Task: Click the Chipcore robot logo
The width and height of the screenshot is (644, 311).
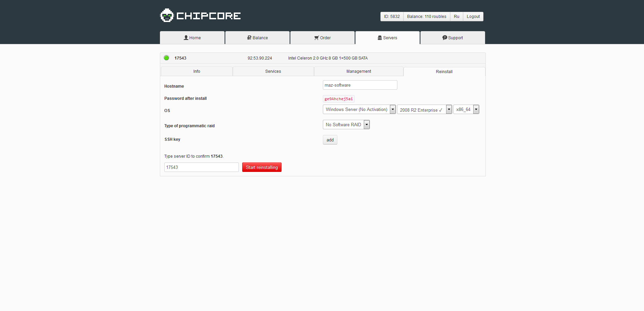Action: tap(167, 16)
